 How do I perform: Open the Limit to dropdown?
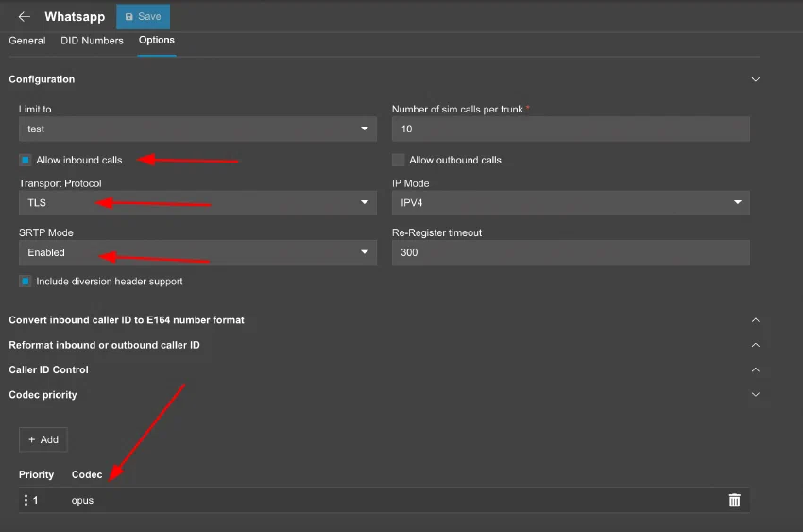click(x=197, y=129)
